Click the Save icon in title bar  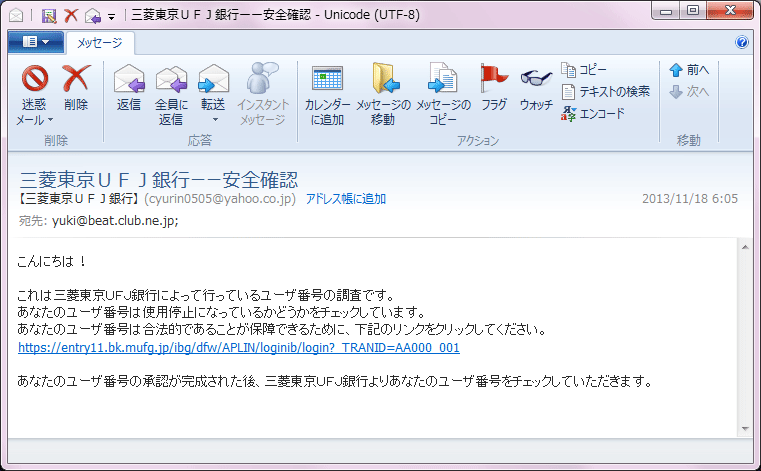tap(49, 16)
